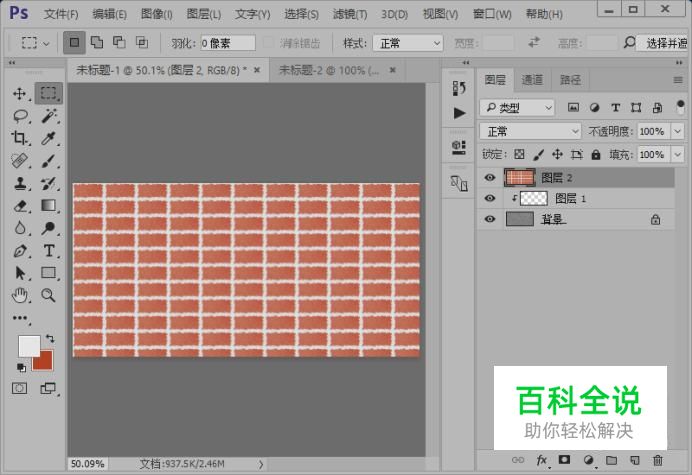Select the Rectangle shape tool

click(x=49, y=273)
